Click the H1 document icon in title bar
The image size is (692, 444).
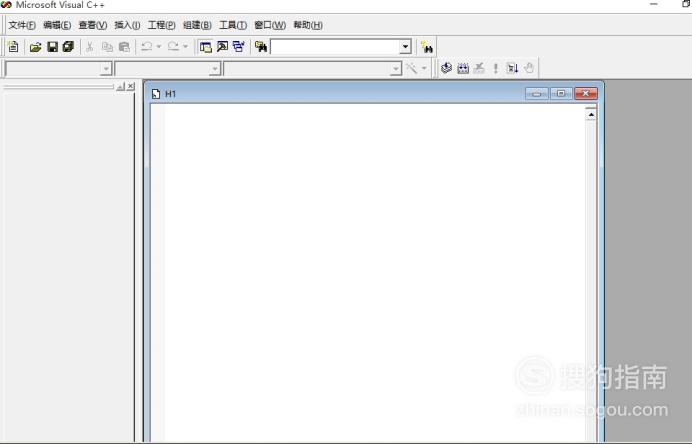155,94
